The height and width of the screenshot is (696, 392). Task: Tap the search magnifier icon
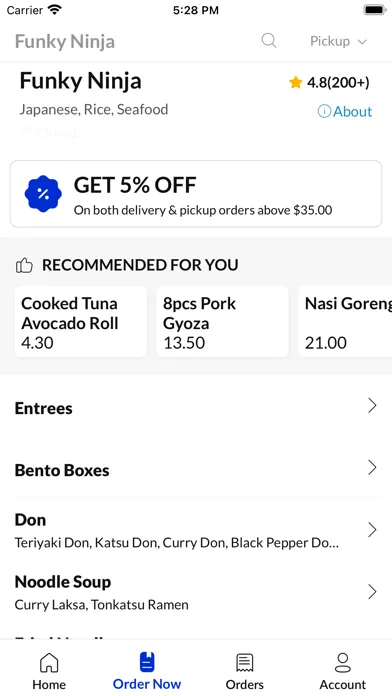pos(269,41)
